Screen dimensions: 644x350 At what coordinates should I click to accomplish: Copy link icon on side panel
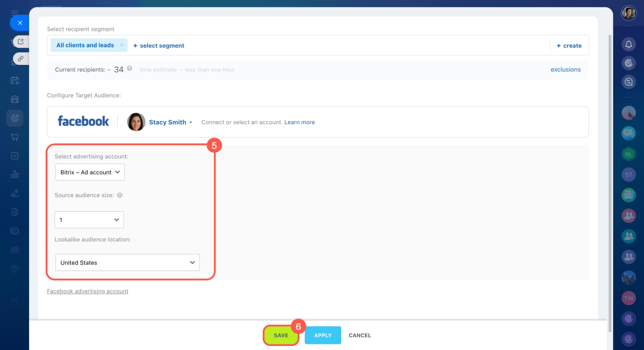point(21,59)
